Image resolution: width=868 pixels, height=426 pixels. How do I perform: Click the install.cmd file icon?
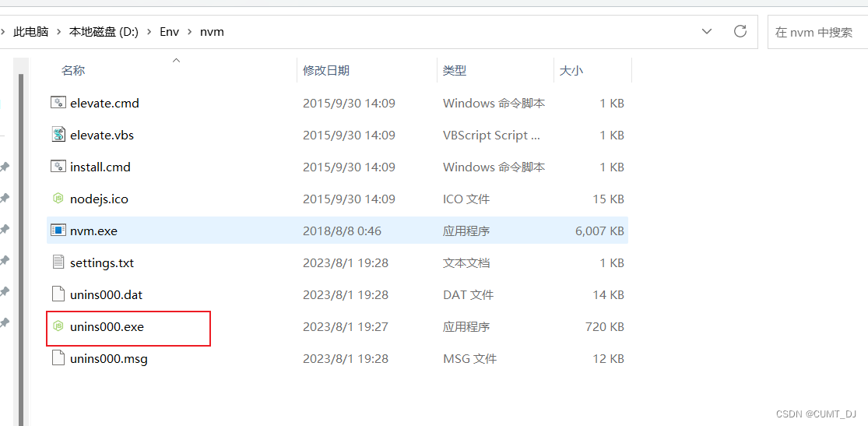(58, 166)
